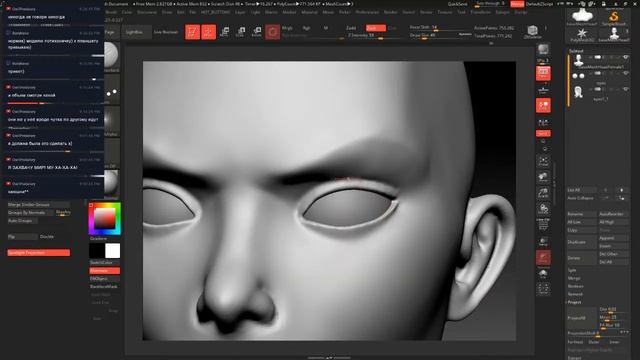This screenshot has width=640, height=360.
Task: Click the QuickSave button
Action: [457, 4]
